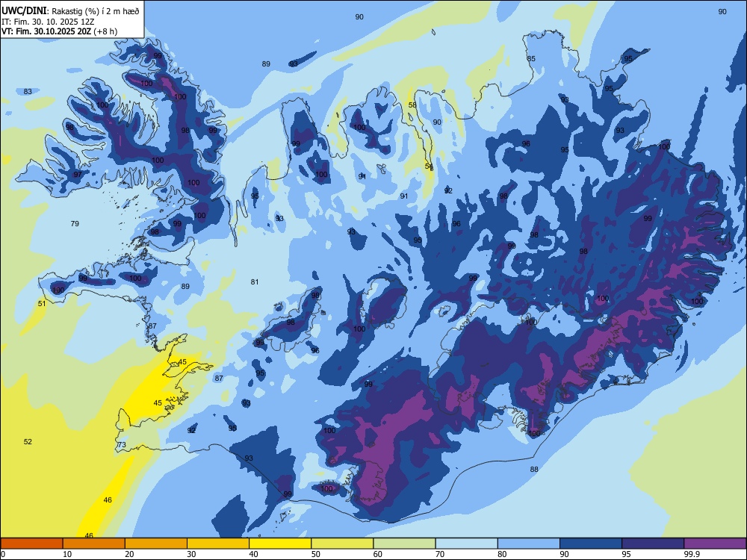The height and width of the screenshot is (560, 747).
Task: Click the '88' humidity value off the southeast coast
Action: (x=534, y=469)
